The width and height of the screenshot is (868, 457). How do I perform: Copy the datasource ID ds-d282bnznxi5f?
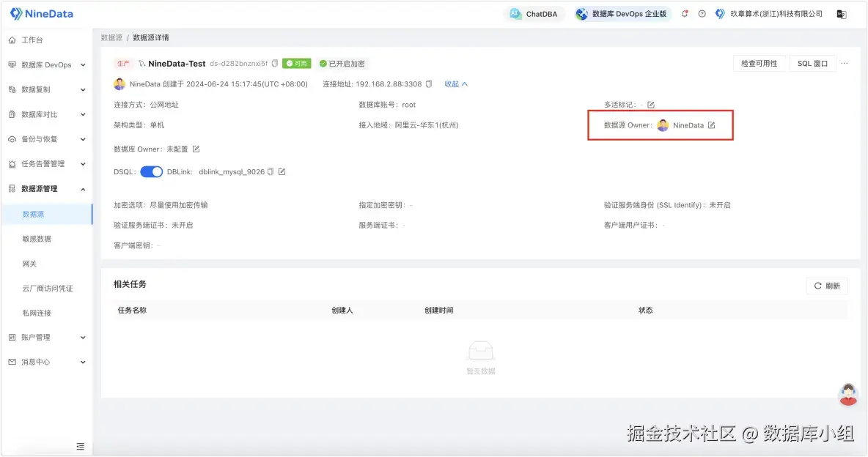273,64
